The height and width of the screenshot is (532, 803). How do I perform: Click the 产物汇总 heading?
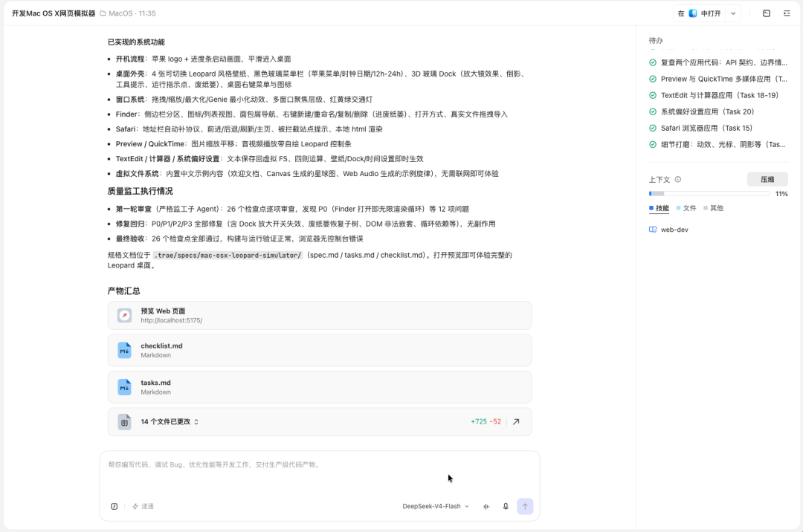(124, 291)
